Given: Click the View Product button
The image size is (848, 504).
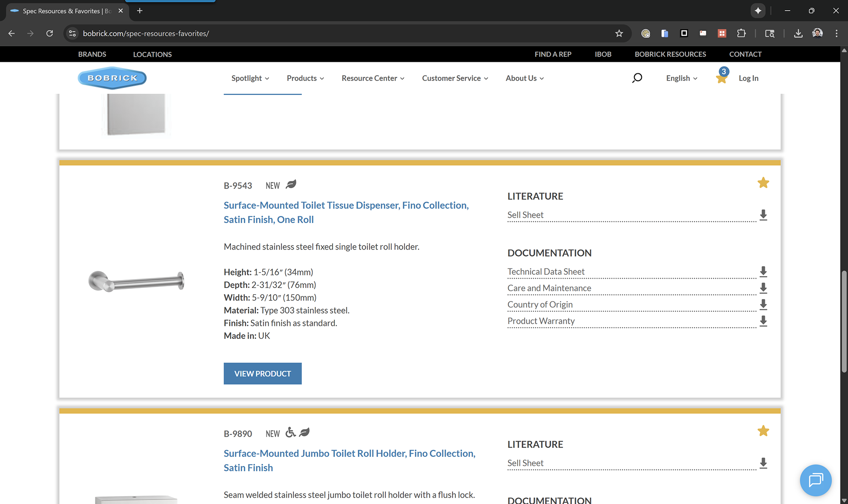Looking at the screenshot, I should tap(262, 374).
